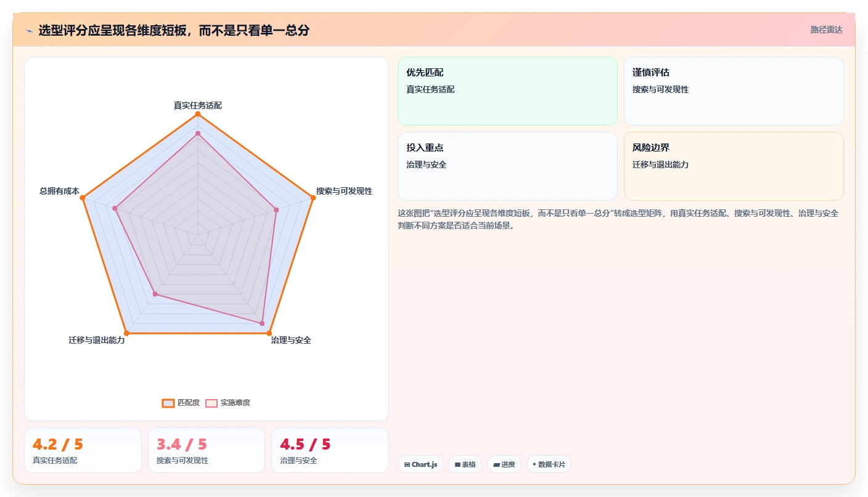This screenshot has width=868, height=497.
Task: Click the 表格 tag chip
Action: coord(465,464)
